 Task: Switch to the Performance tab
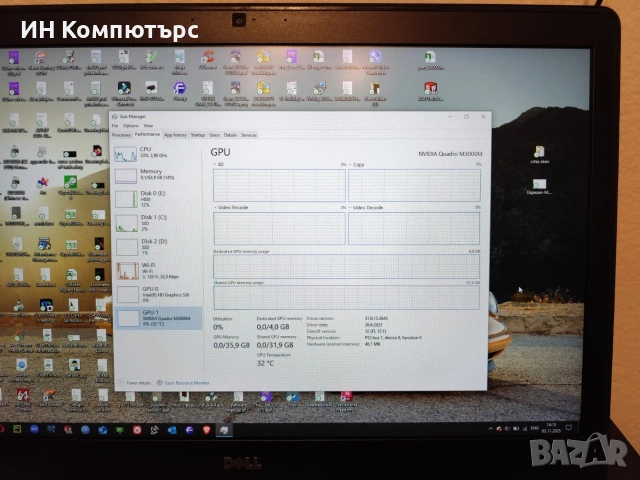(x=147, y=134)
